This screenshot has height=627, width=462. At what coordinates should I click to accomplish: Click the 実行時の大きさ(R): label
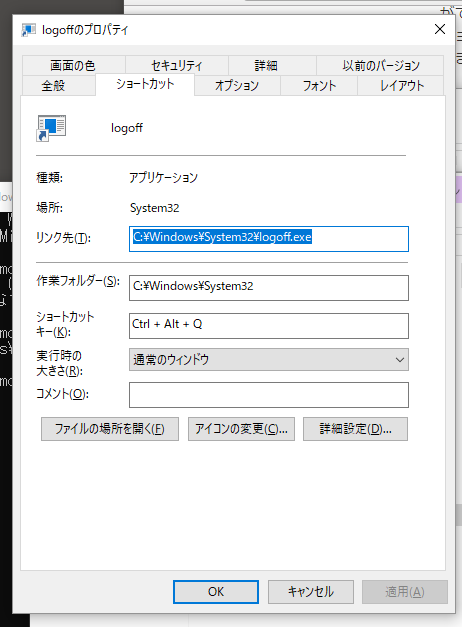[x=60, y=363]
